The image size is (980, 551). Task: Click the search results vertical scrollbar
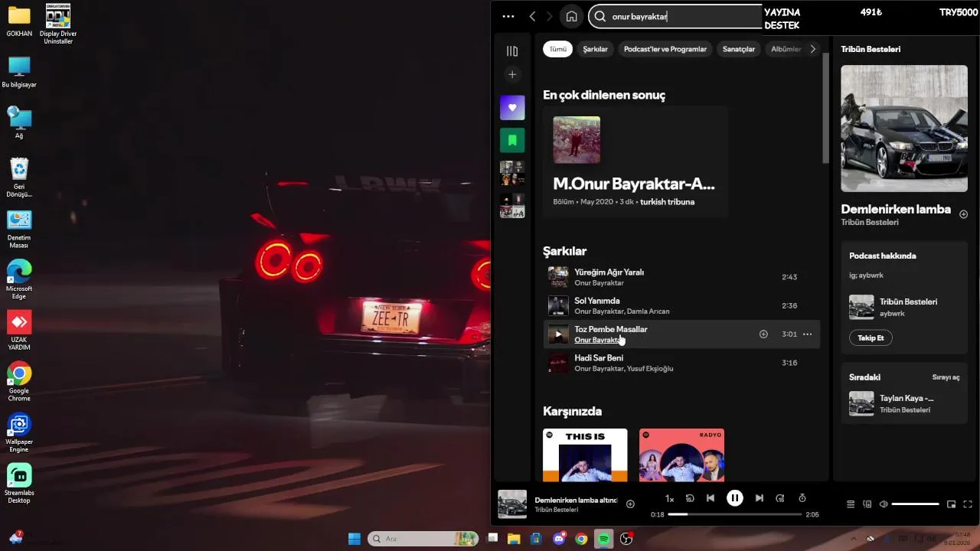point(825,107)
